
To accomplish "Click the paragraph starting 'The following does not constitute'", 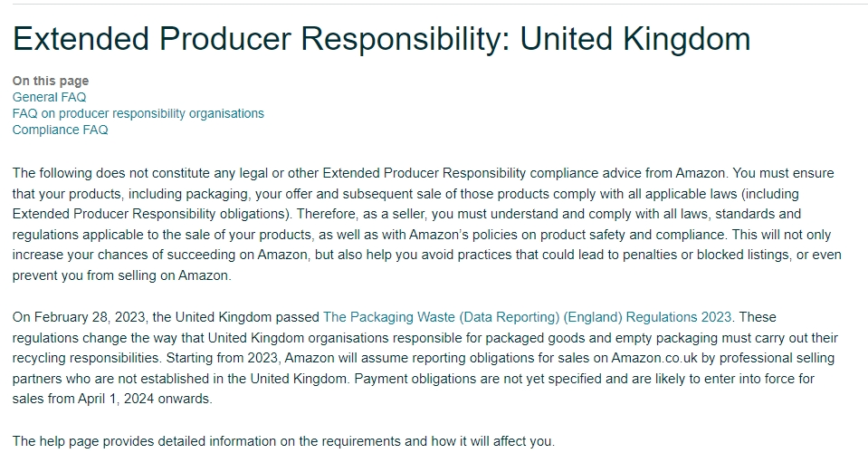I will 427,225.
